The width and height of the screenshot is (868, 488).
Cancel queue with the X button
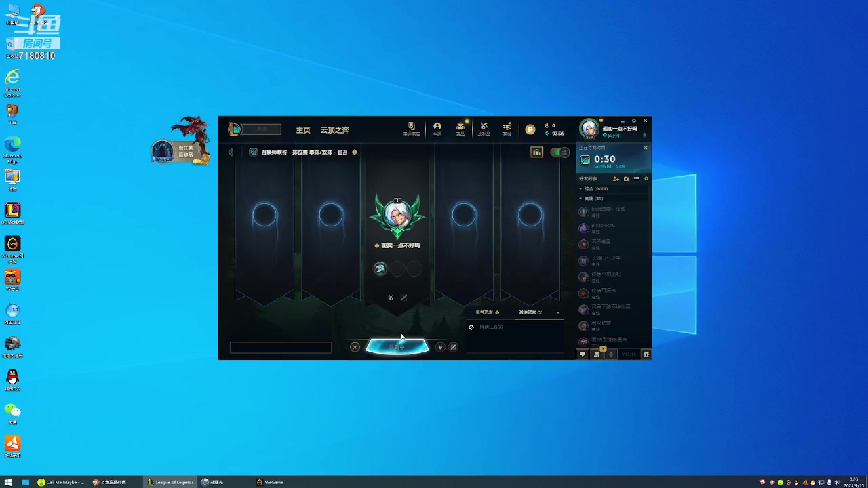click(x=355, y=347)
